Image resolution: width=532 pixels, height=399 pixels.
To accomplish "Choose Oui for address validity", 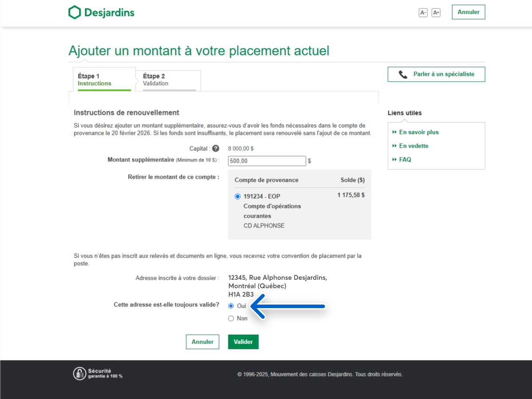I will click(231, 306).
